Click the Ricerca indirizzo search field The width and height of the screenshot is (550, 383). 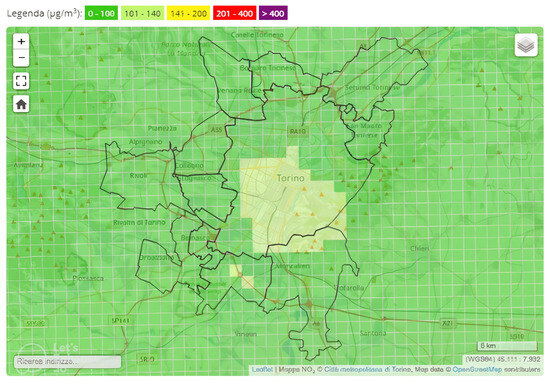click(68, 361)
